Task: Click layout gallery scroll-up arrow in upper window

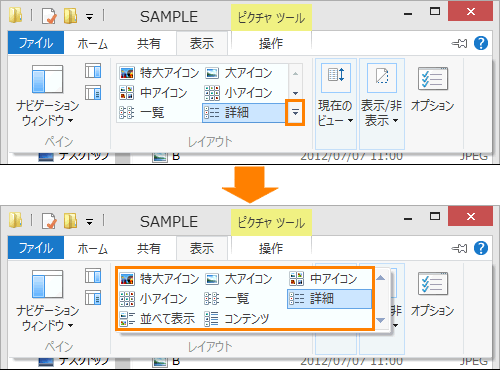Action: pos(295,74)
